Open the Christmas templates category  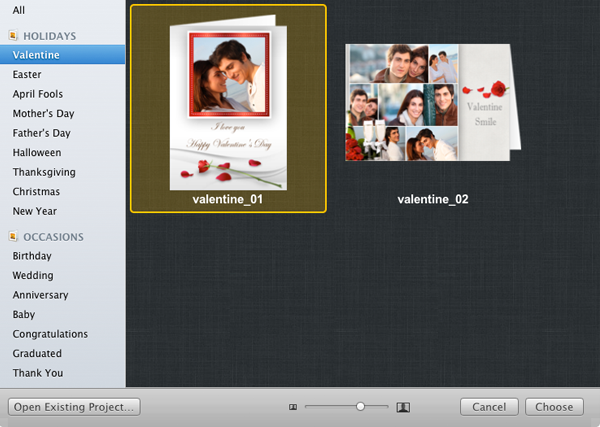[36, 192]
